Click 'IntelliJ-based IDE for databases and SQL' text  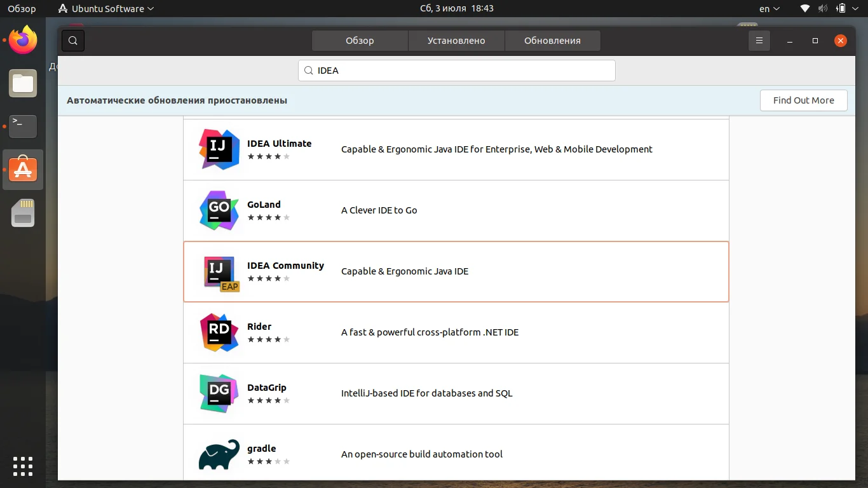tap(427, 393)
